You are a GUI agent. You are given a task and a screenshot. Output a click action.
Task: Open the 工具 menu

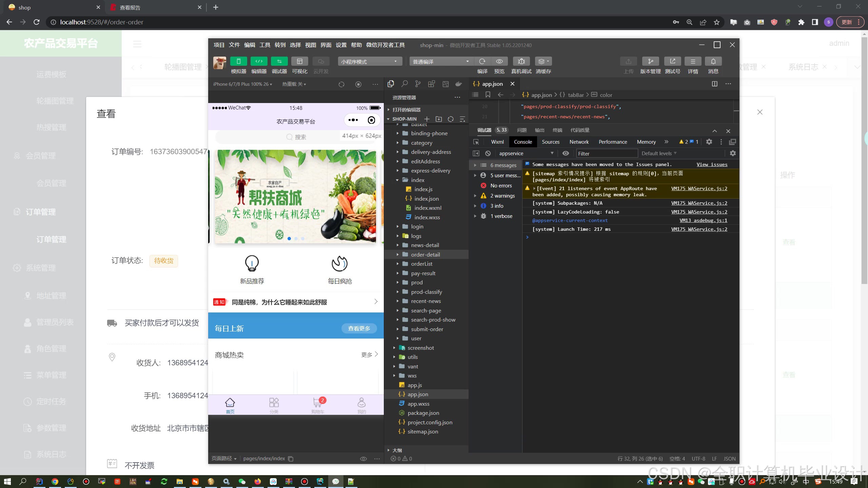[x=265, y=45]
